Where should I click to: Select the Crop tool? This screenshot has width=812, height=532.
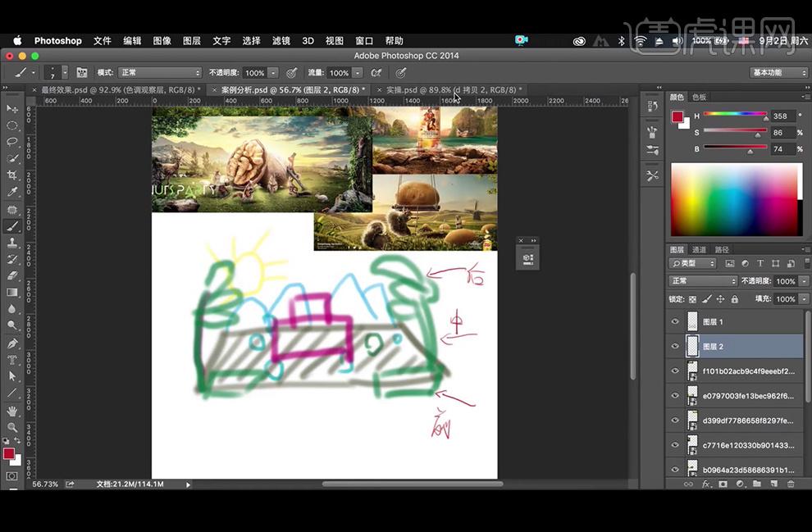[12, 175]
